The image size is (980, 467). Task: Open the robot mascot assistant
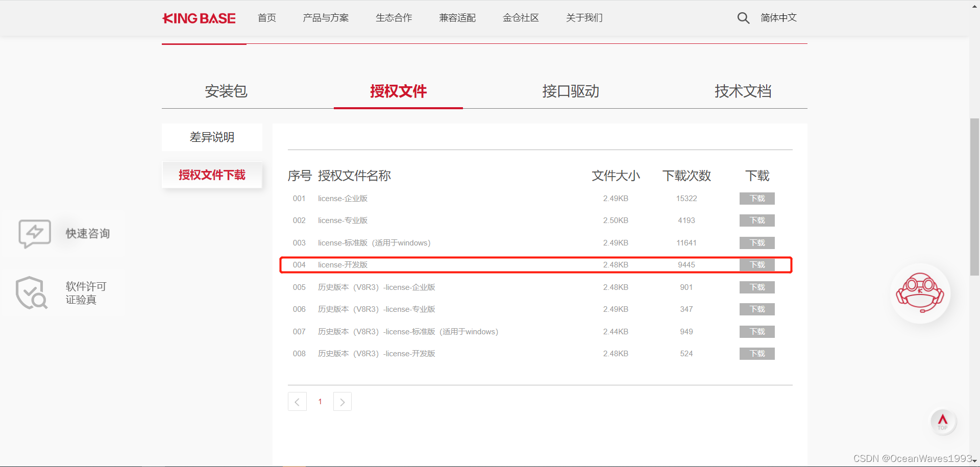tap(920, 293)
